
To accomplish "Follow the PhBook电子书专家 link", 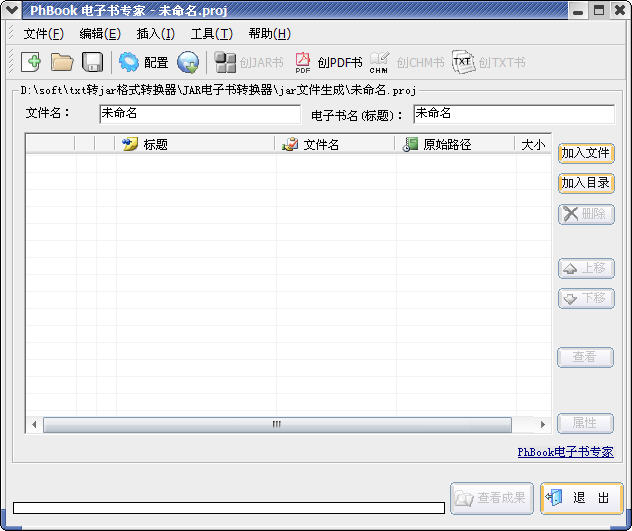I will pyautogui.click(x=565, y=452).
